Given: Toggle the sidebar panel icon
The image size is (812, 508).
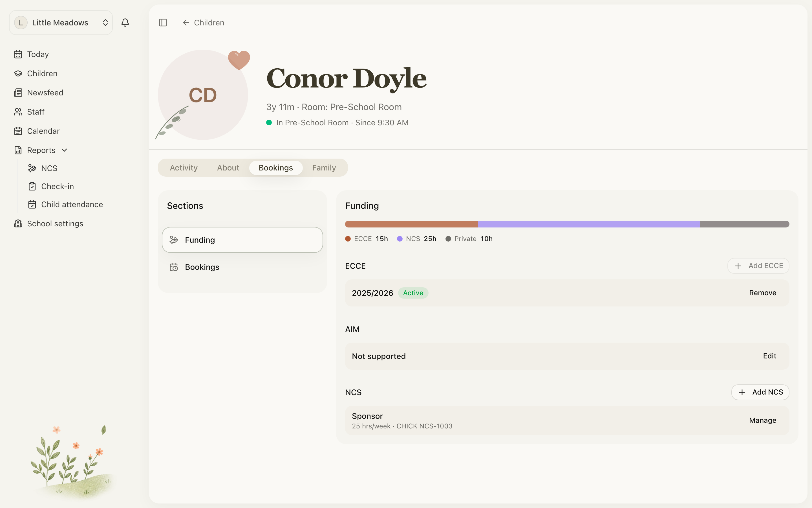Looking at the screenshot, I should click(163, 23).
